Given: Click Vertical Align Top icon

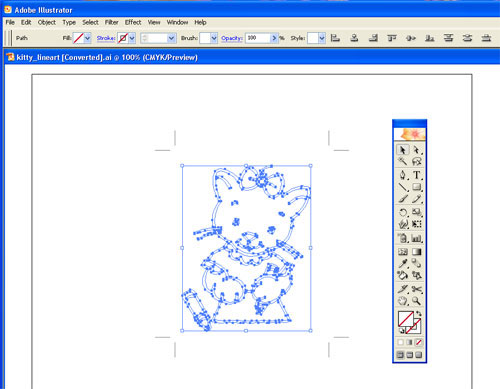Looking at the screenshot, I should [392, 38].
